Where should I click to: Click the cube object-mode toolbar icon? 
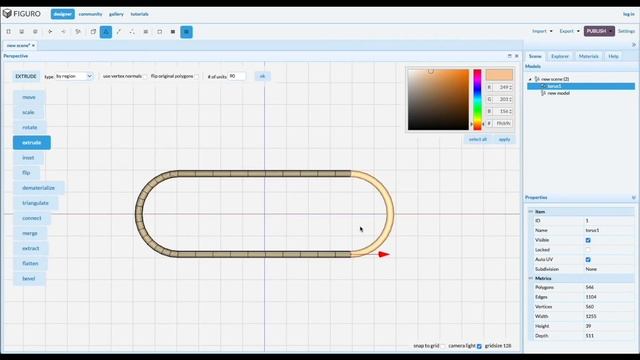point(93,32)
